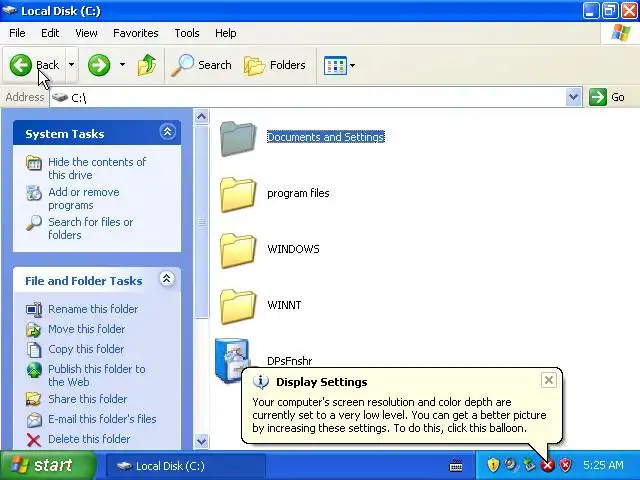This screenshot has width=640, height=480.
Task: Click the E-mail folder's files envelope icon
Action: [34, 419]
